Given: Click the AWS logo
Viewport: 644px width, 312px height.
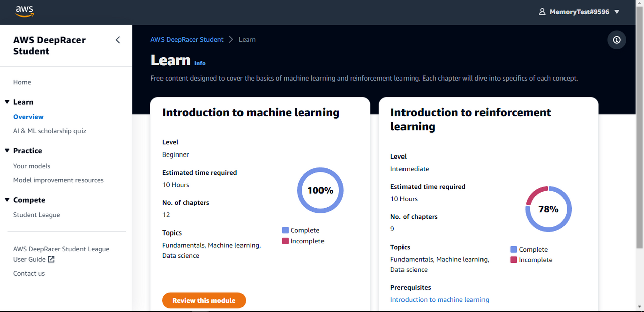Looking at the screenshot, I should pyautogui.click(x=24, y=11).
